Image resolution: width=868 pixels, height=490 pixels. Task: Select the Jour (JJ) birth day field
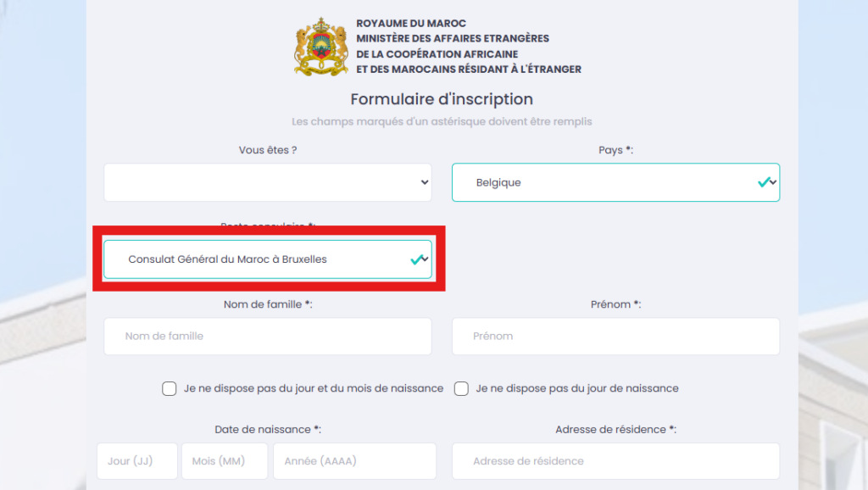[x=137, y=461]
